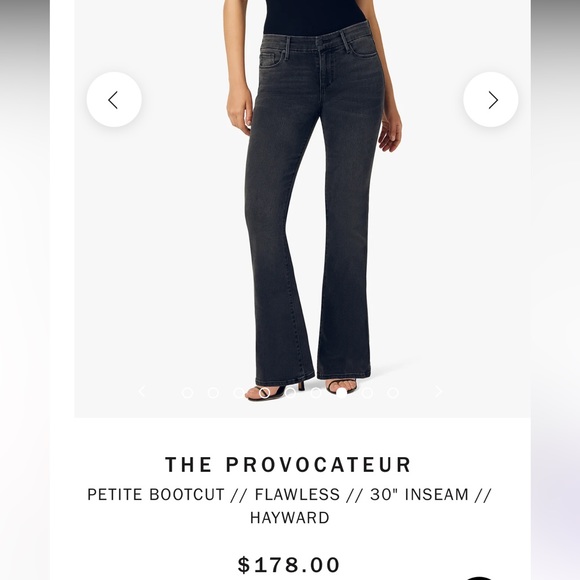Screen dimensions: 580x580
Task: Jump to the fourth carousel dot
Action: coord(264,393)
